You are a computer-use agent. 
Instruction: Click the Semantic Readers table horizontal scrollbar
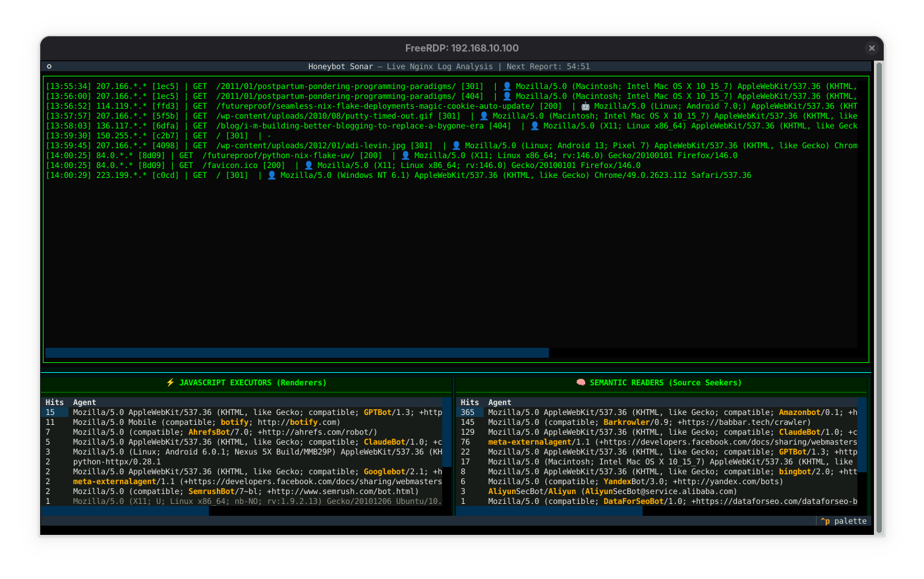tap(549, 510)
